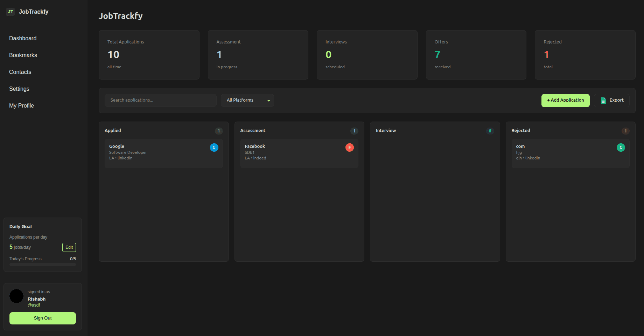
Task: Click the 'C' avatar on the com card
Action: pos(621,147)
